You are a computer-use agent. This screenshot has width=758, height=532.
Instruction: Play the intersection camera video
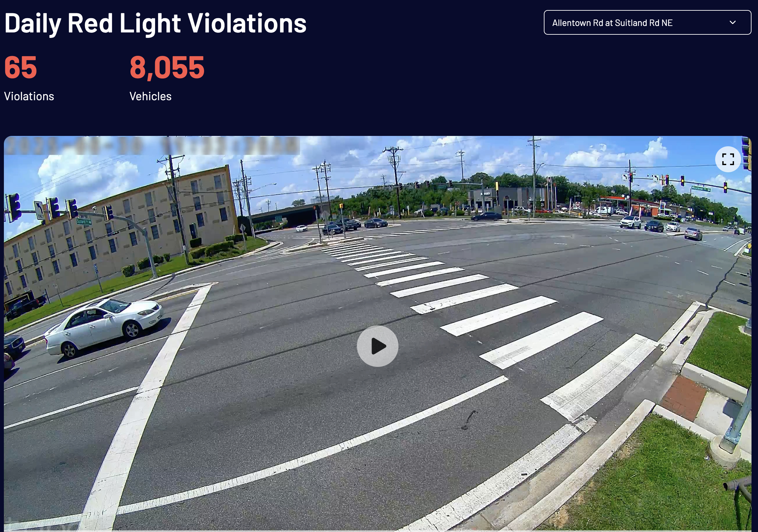(x=377, y=346)
